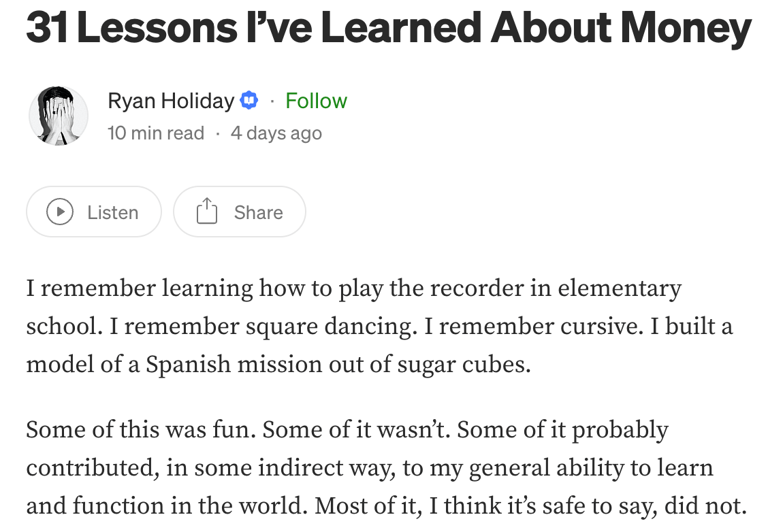The height and width of the screenshot is (532, 768).
Task: Click the sentence 'Some of this was fun.'
Action: [140, 430]
